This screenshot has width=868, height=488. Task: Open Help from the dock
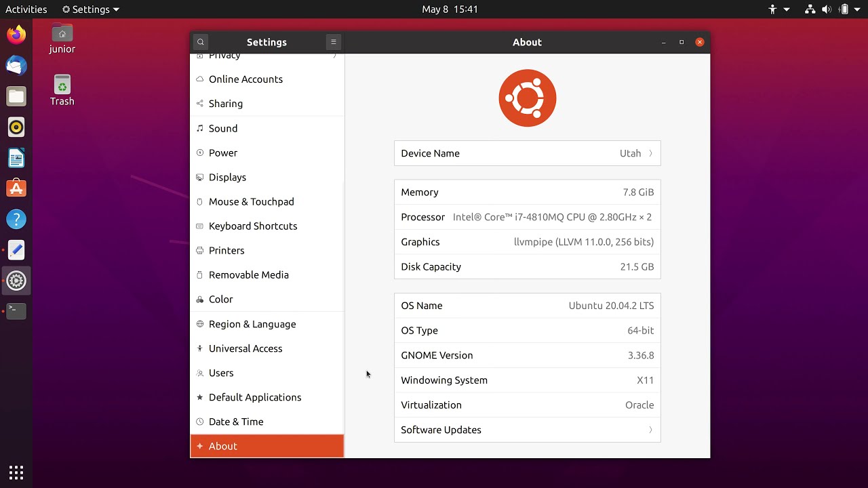pos(16,219)
